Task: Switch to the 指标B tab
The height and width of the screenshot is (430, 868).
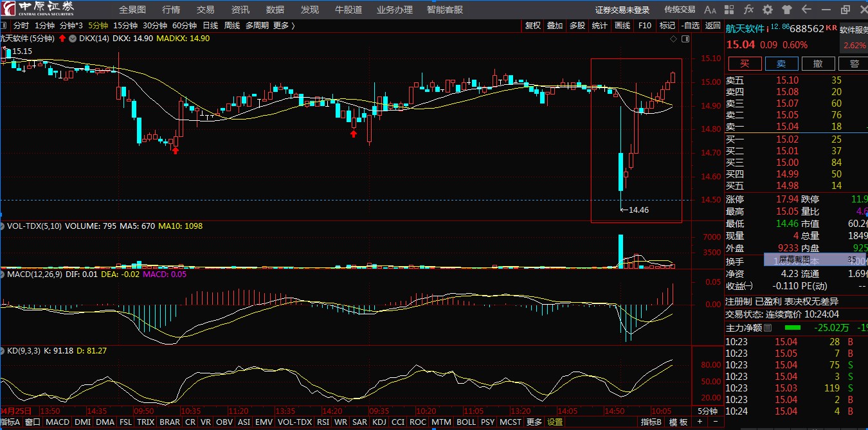Action: tap(651, 422)
